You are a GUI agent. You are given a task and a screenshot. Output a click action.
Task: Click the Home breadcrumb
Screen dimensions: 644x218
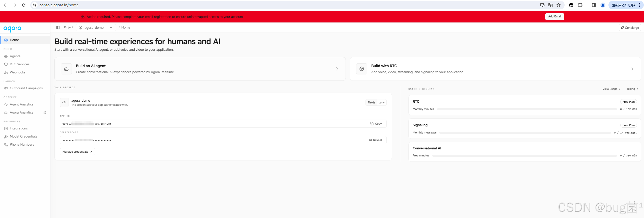click(126, 28)
